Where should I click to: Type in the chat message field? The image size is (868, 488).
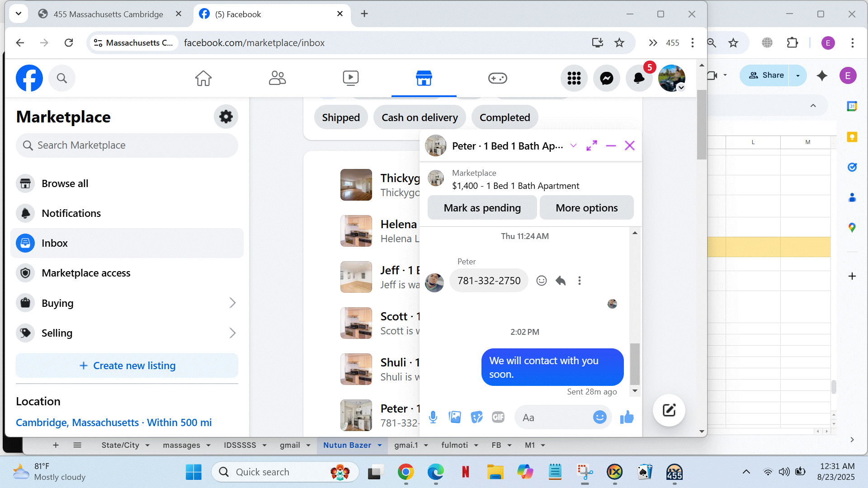[x=554, y=418]
